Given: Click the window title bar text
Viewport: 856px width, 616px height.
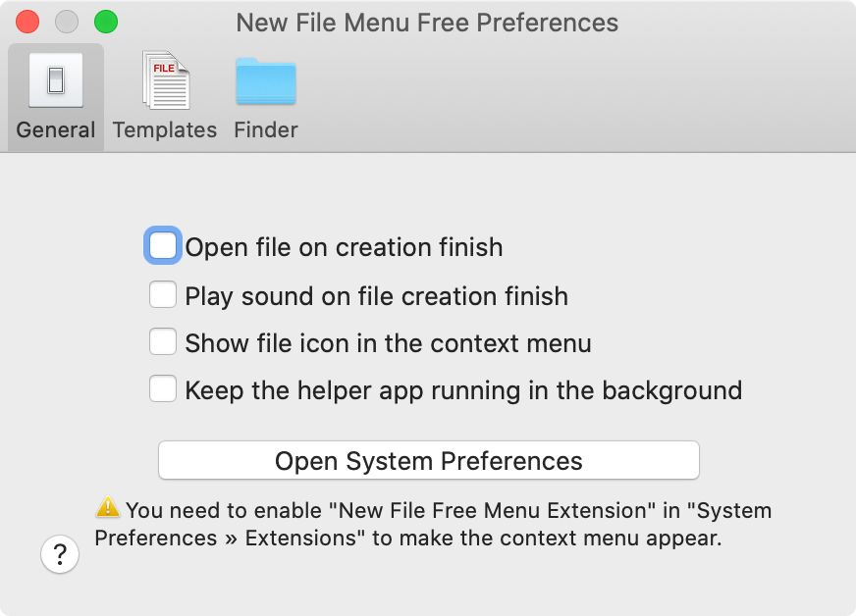Looking at the screenshot, I should tap(427, 22).
